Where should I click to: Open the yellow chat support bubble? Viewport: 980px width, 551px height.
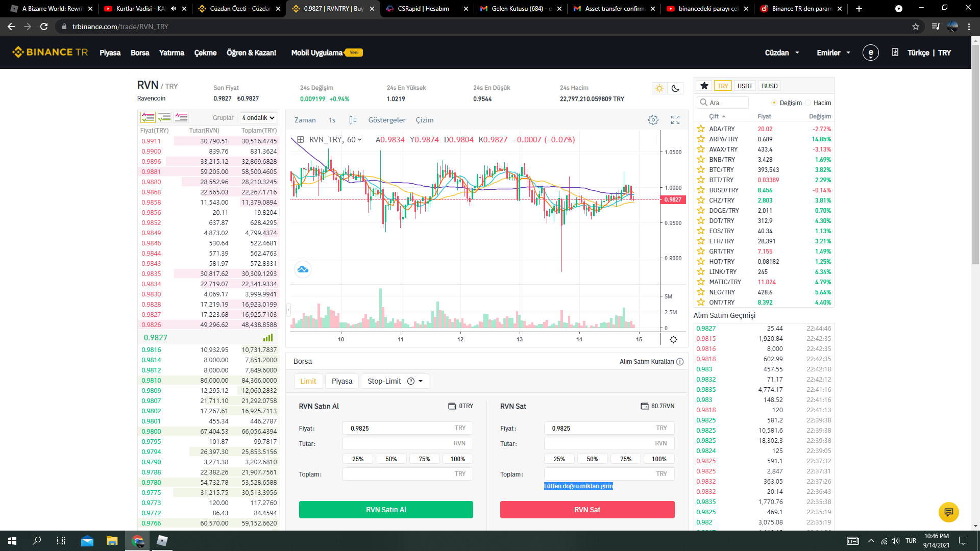tap(948, 512)
